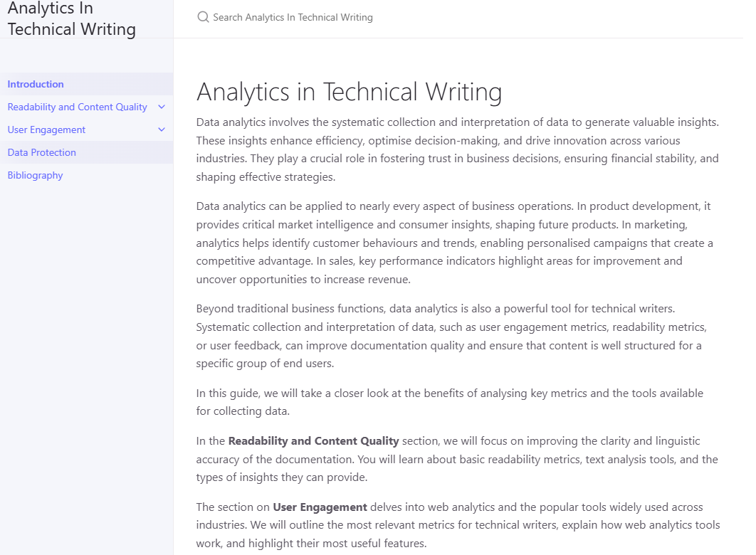The width and height of the screenshot is (756, 555).
Task: Click the main Analytics in Technical Writing heading
Action: point(349,92)
